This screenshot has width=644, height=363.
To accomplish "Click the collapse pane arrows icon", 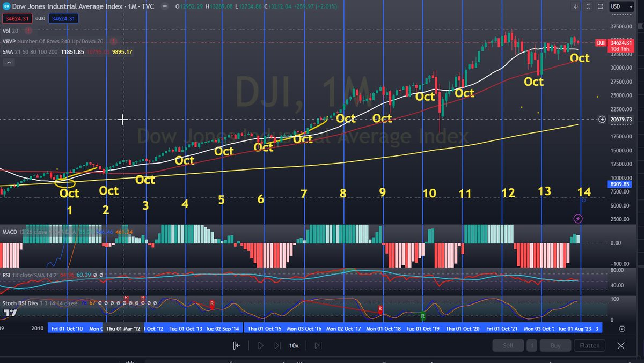I will [588, 6].
